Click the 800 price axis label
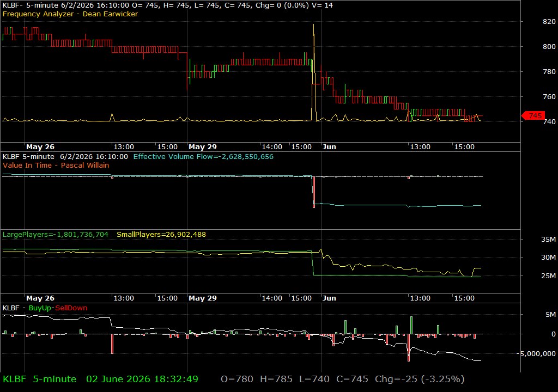Screen dimensions: 558x392 click(549, 47)
